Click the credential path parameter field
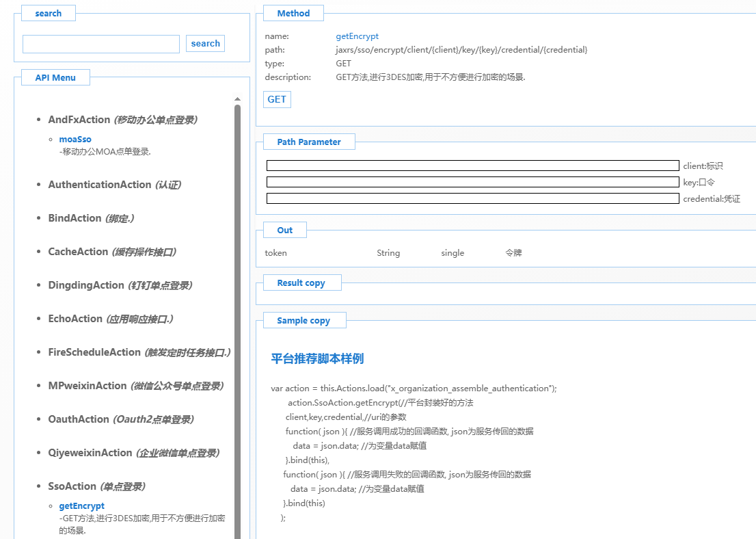Image resolution: width=756 pixels, height=539 pixels. pos(472,198)
